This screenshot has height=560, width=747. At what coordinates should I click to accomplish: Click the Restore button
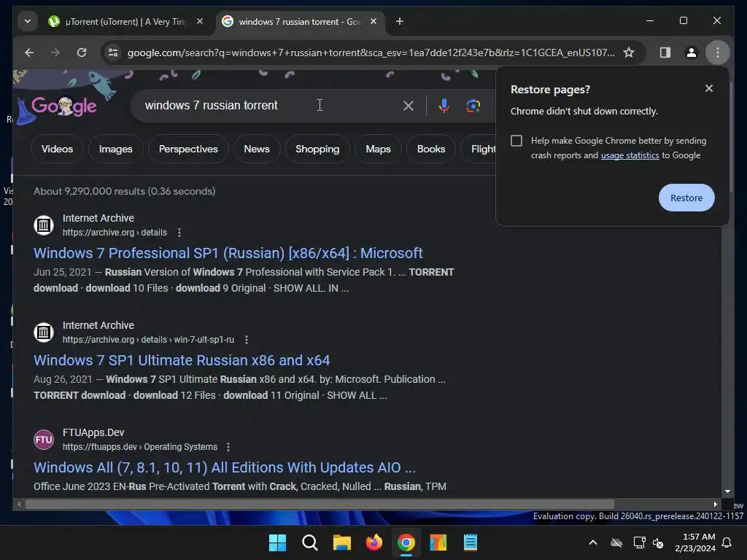click(686, 198)
